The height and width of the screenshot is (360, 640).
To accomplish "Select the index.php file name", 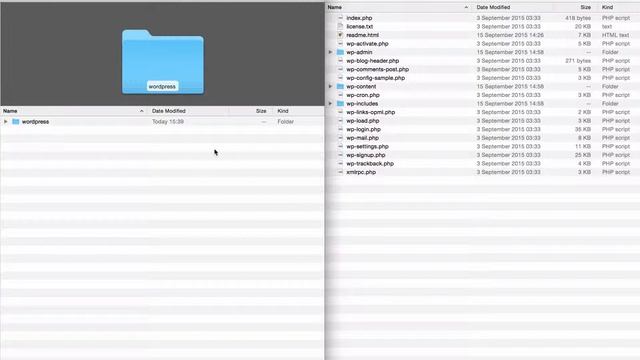I will point(359,18).
